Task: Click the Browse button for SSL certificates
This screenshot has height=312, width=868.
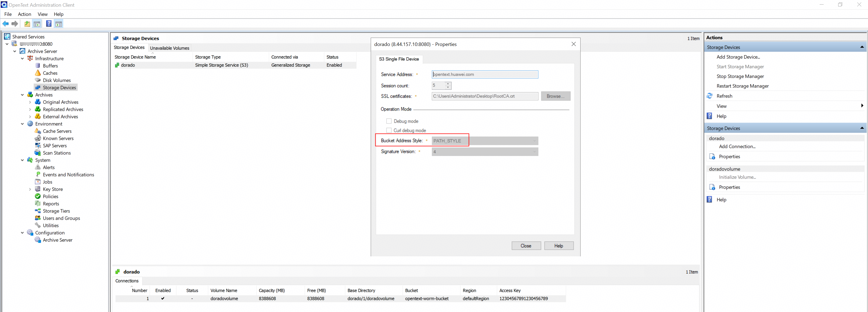Action: [x=555, y=96]
